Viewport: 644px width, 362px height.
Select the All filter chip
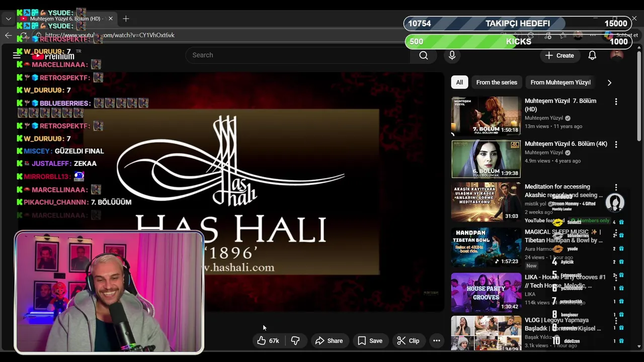coord(459,82)
